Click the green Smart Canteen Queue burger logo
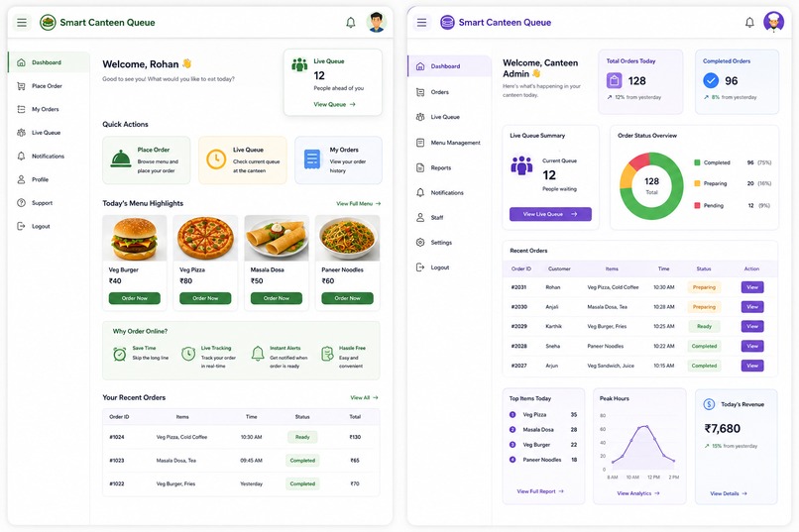Viewport: 799px width, 532px height. point(48,23)
